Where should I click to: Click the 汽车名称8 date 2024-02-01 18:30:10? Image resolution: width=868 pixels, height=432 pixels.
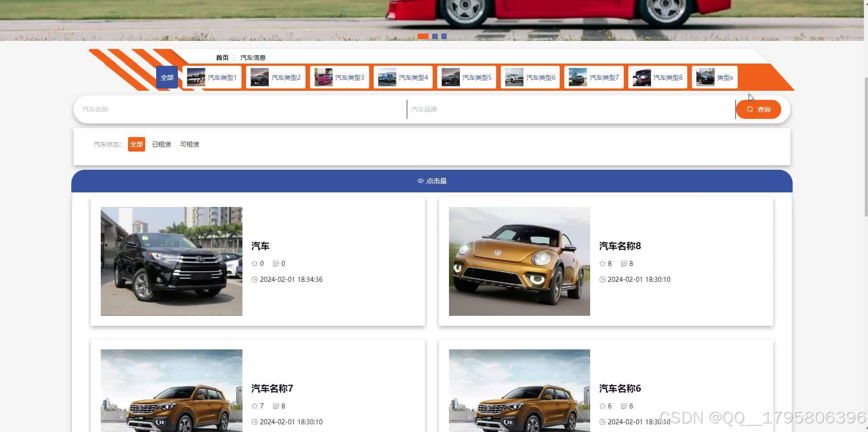point(639,280)
